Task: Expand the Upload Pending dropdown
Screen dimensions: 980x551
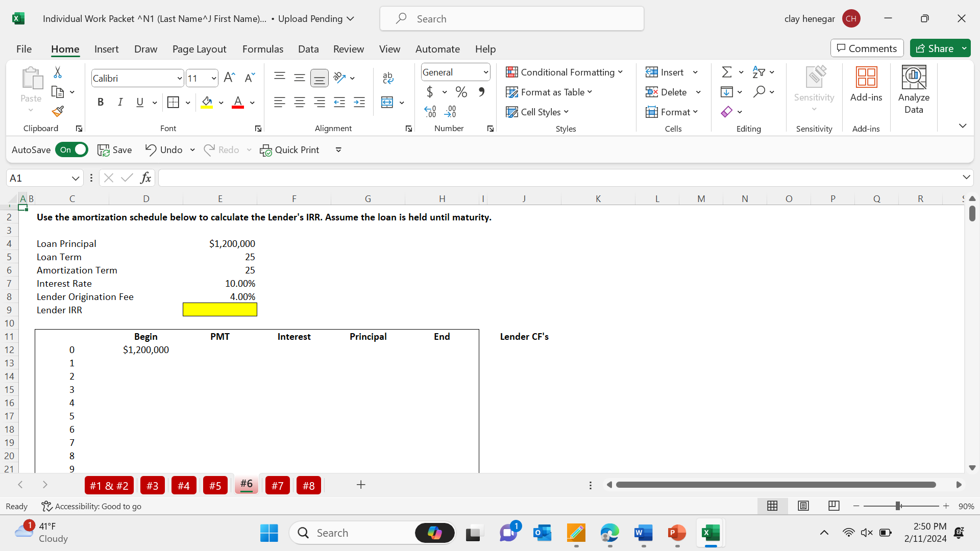Action: (351, 18)
